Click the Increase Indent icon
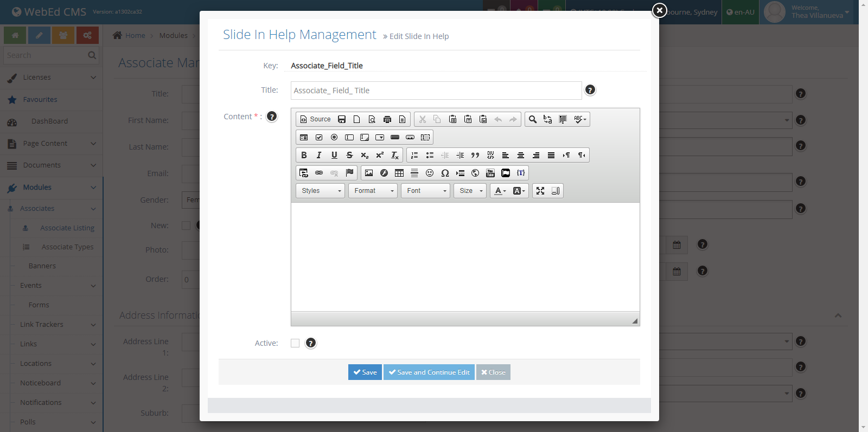 click(460, 155)
